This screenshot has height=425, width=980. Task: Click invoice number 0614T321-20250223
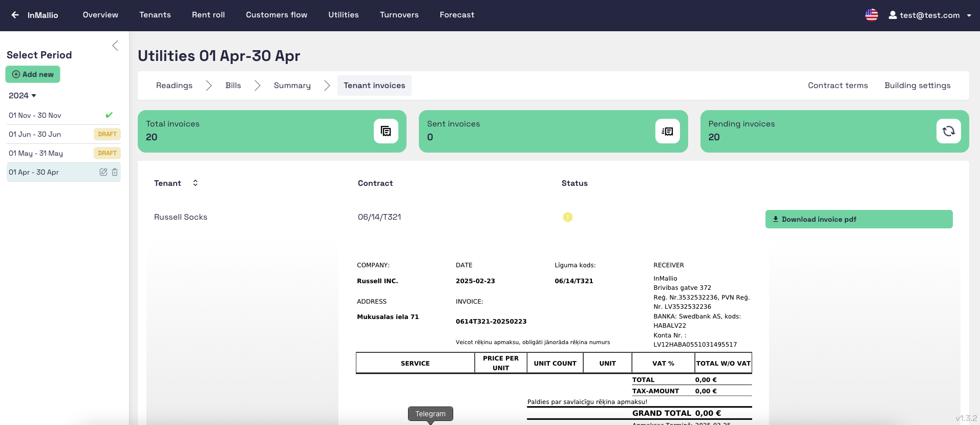[x=491, y=322]
